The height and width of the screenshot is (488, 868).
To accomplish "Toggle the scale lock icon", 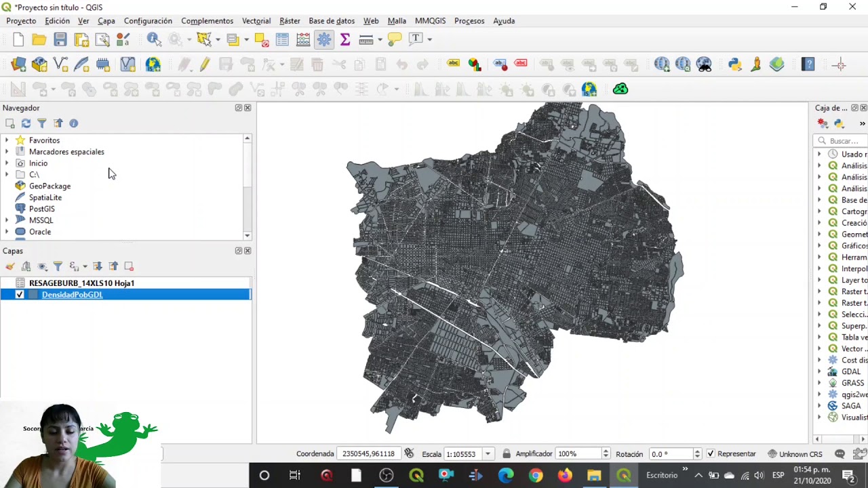I will pyautogui.click(x=507, y=453).
